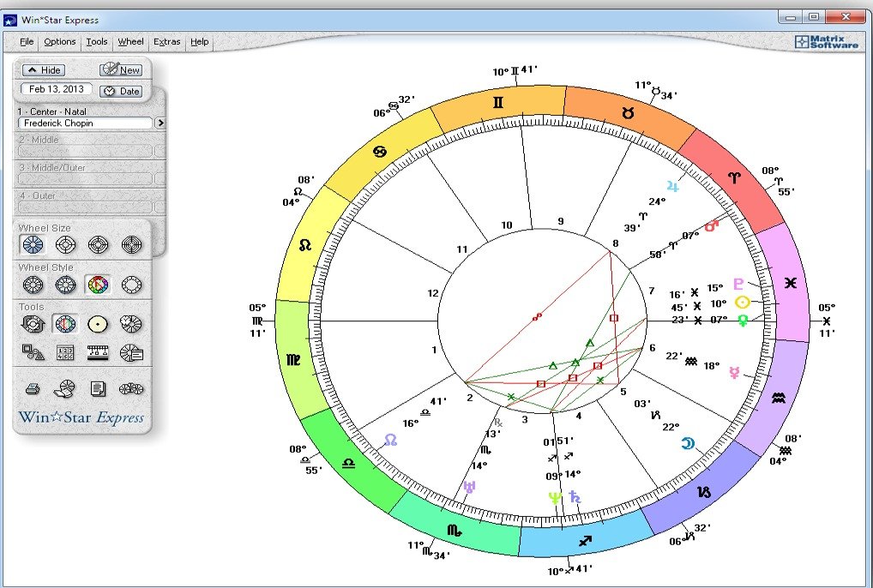Viewport: 873px width, 588px height.
Task: Open the Wheel menu
Action: coord(130,42)
